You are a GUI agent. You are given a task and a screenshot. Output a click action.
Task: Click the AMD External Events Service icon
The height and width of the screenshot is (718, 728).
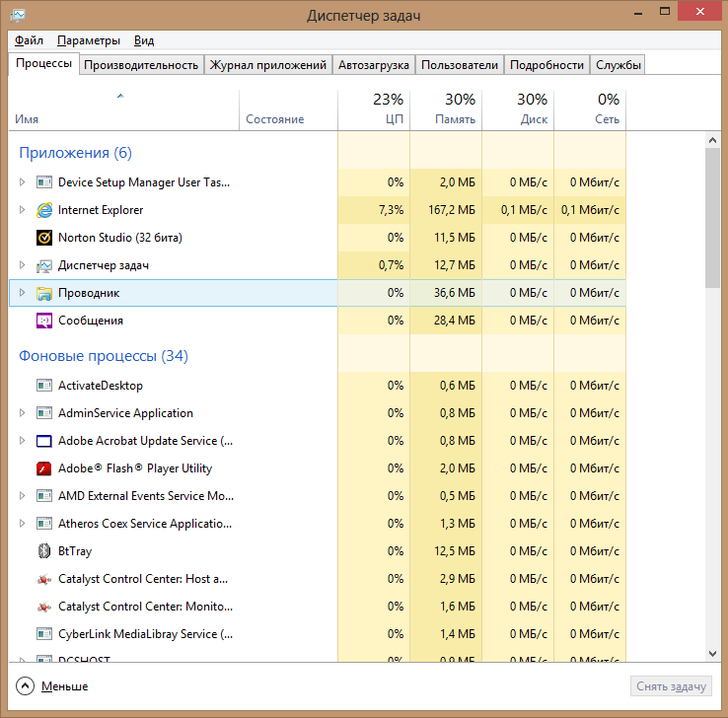pos(44,496)
